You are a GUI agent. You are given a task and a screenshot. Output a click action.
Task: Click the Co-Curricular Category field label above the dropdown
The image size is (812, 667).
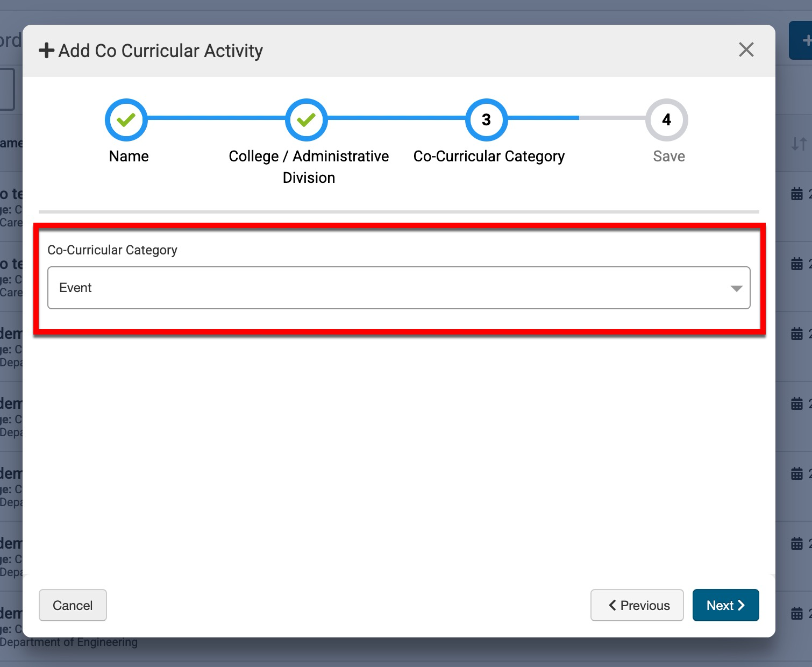click(112, 250)
